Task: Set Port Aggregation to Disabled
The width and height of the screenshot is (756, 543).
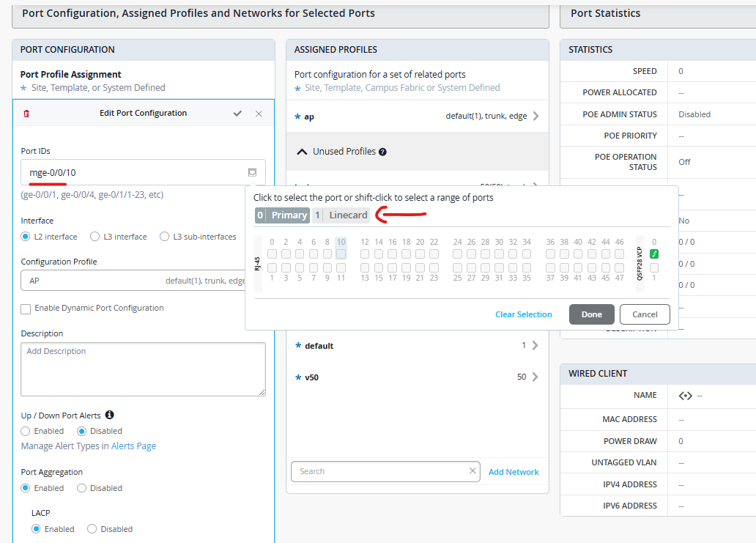Action: 81,488
